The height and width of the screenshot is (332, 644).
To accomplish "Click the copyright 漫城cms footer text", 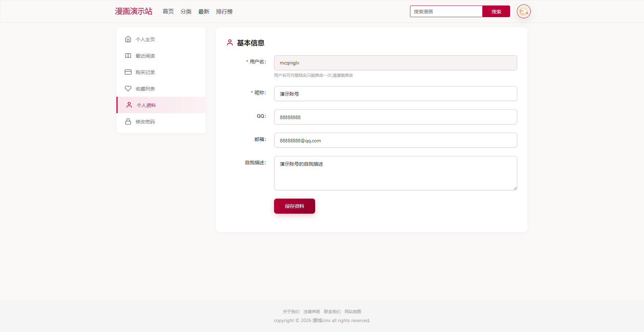I will (x=322, y=320).
